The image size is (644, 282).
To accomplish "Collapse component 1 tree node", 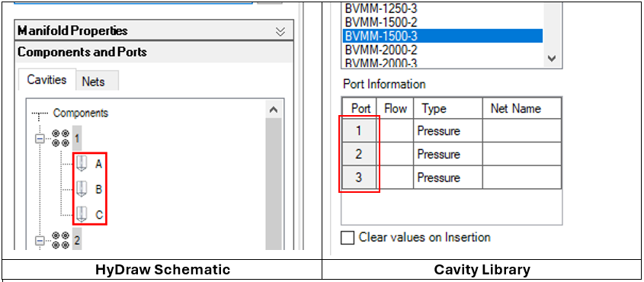I will coord(40,139).
